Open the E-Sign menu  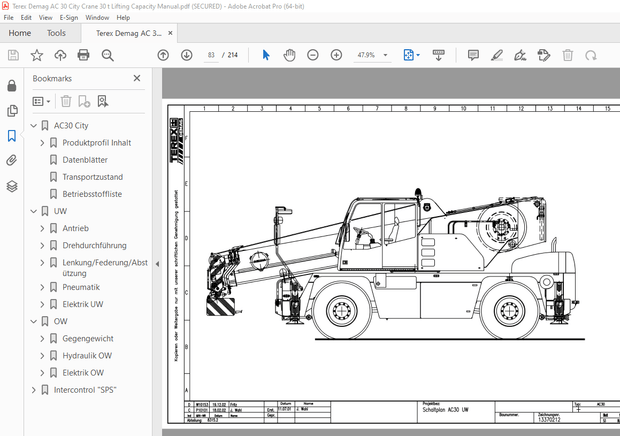tap(69, 17)
